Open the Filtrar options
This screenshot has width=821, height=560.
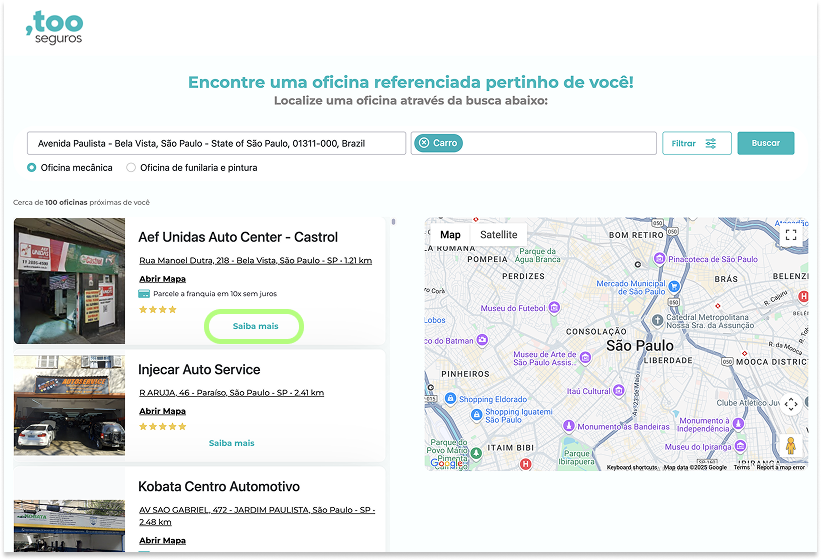[696, 143]
